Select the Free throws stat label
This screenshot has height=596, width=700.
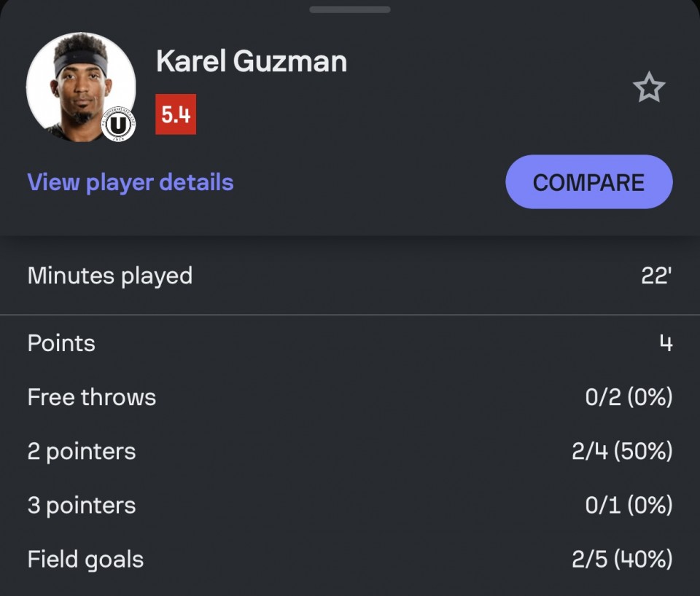point(92,397)
